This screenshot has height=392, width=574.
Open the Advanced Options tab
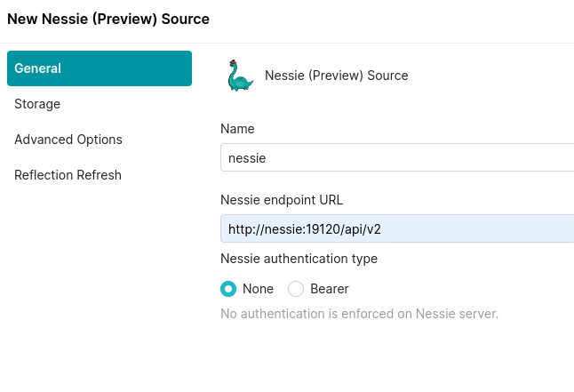68,140
